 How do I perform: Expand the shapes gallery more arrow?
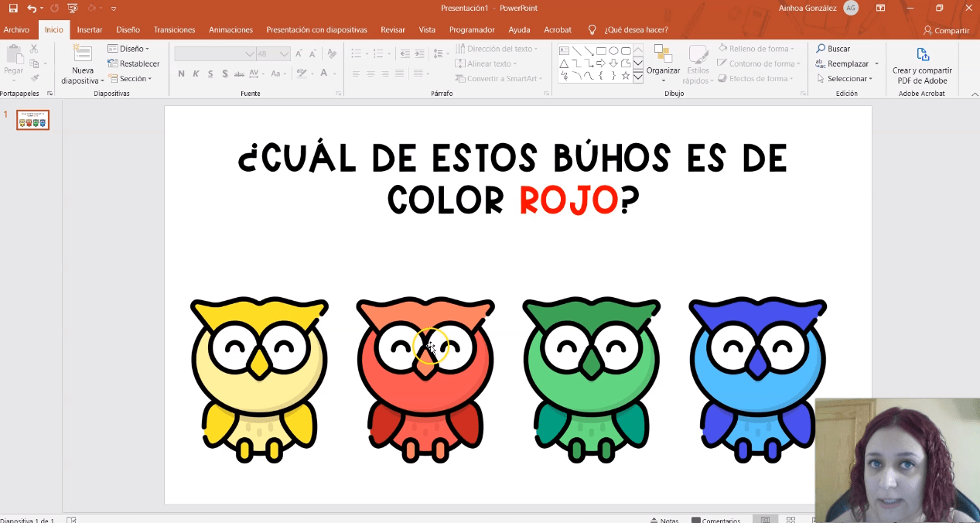(638, 77)
